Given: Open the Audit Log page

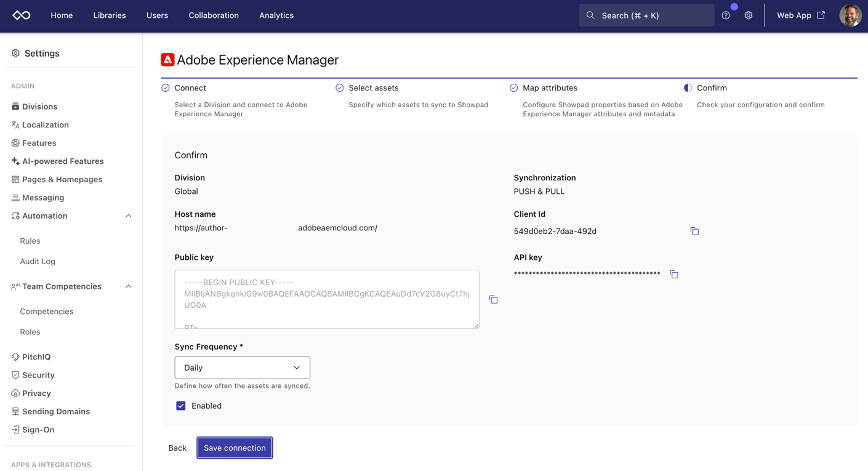Looking at the screenshot, I should pos(38,262).
